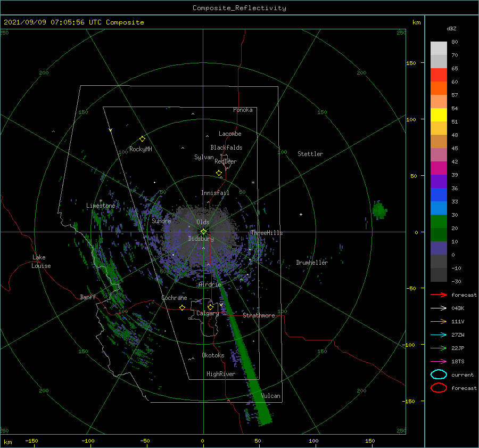Click the Ponoka city label

(x=243, y=110)
